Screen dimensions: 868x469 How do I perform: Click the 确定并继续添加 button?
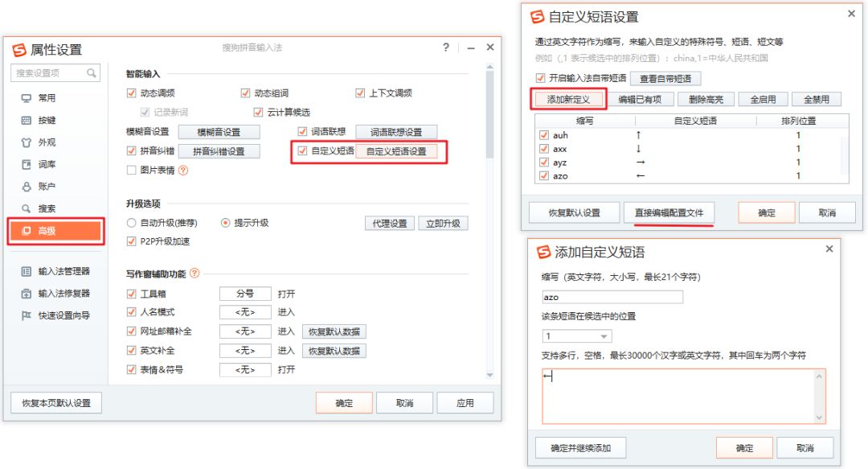point(581,448)
